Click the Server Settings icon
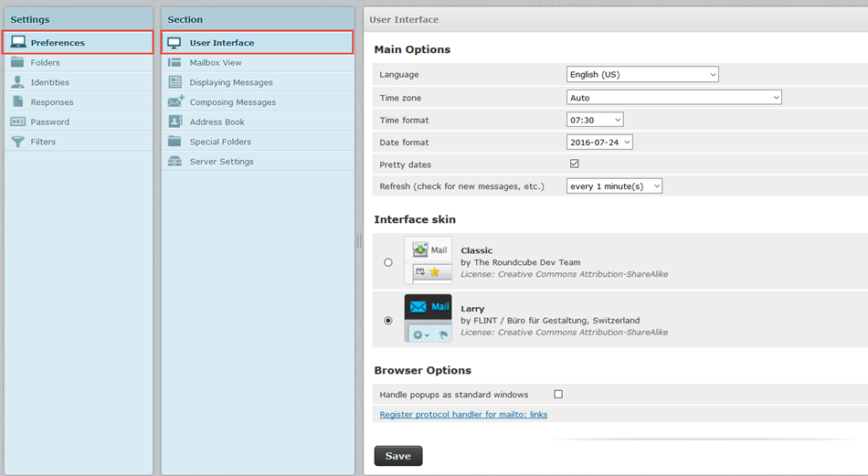The height and width of the screenshot is (476, 868). [175, 162]
